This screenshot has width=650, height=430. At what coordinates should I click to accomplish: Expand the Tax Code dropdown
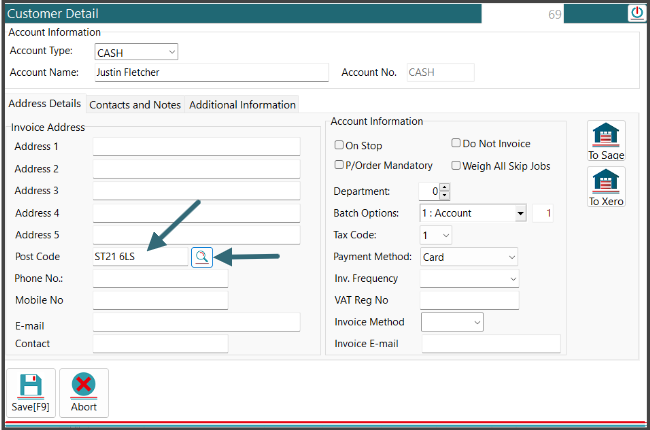tap(445, 235)
